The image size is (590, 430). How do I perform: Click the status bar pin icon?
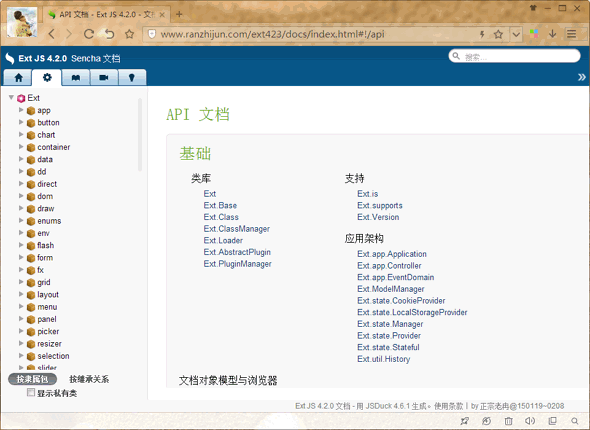click(465, 421)
